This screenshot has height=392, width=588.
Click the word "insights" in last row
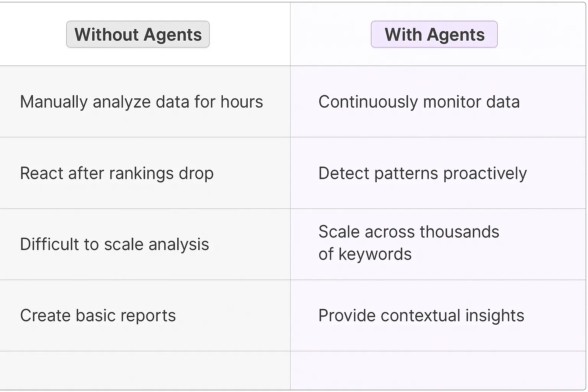pos(495,315)
